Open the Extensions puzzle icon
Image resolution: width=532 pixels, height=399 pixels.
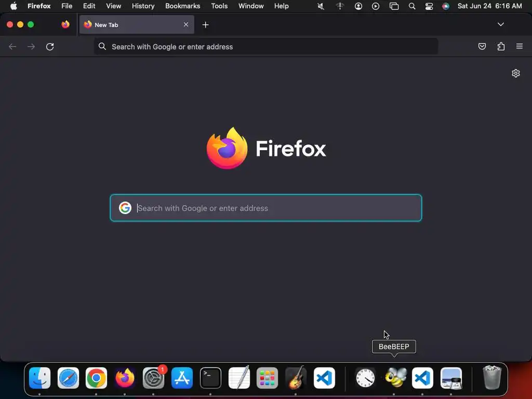[501, 46]
